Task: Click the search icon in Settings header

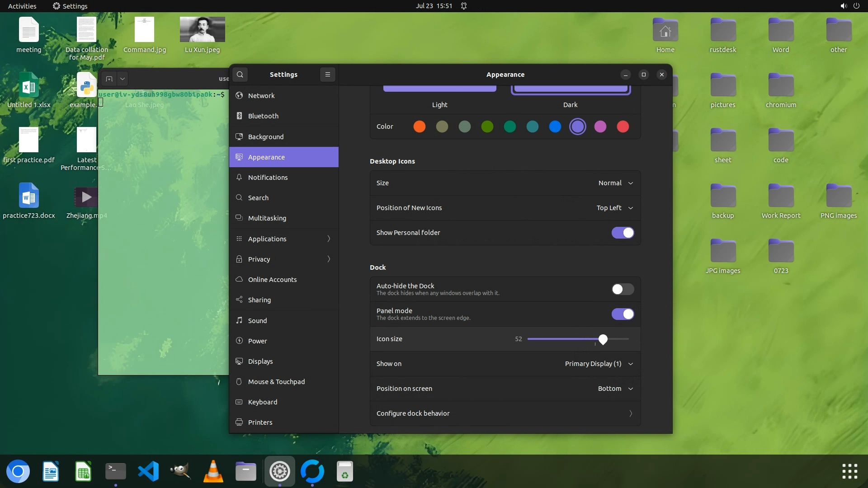Action: click(240, 75)
